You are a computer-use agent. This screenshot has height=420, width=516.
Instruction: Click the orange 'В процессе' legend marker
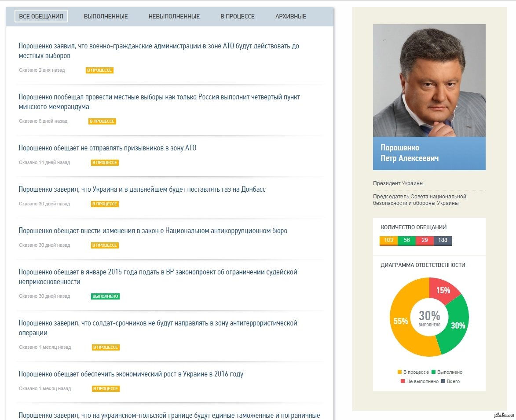[399, 372]
